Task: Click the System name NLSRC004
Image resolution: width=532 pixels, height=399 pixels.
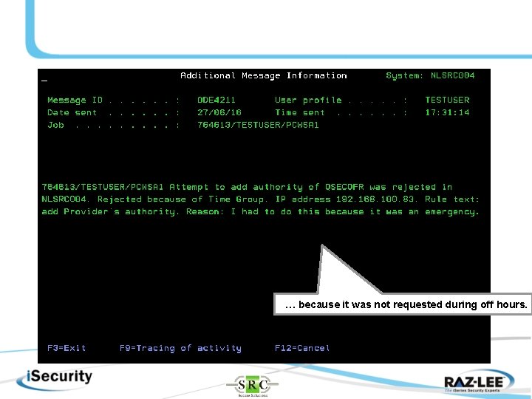Action: tap(453, 75)
